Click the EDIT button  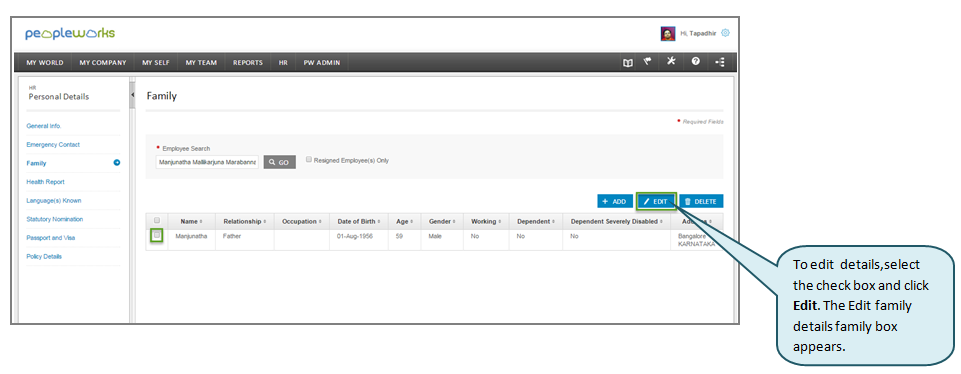pyautogui.click(x=656, y=201)
